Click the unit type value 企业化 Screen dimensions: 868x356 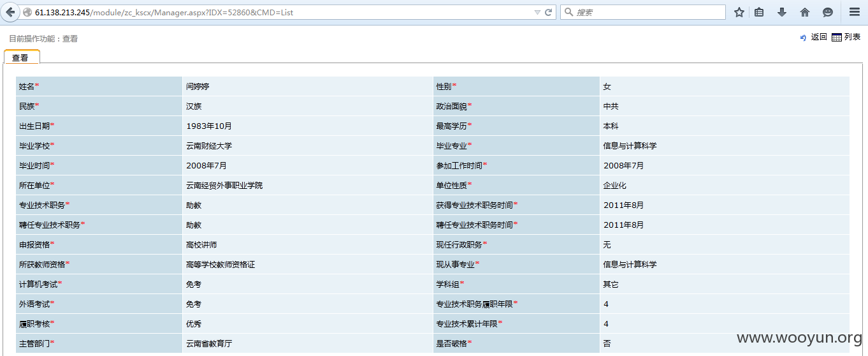tap(615, 185)
